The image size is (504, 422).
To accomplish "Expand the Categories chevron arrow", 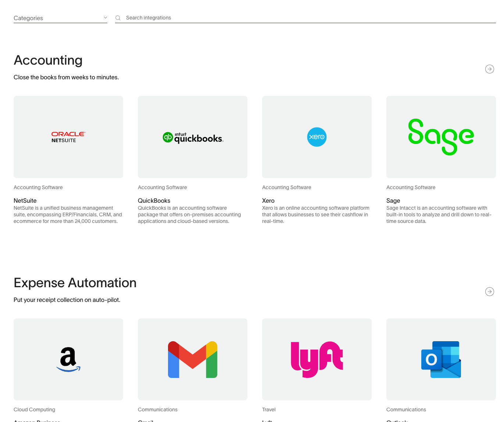I will (105, 17).
